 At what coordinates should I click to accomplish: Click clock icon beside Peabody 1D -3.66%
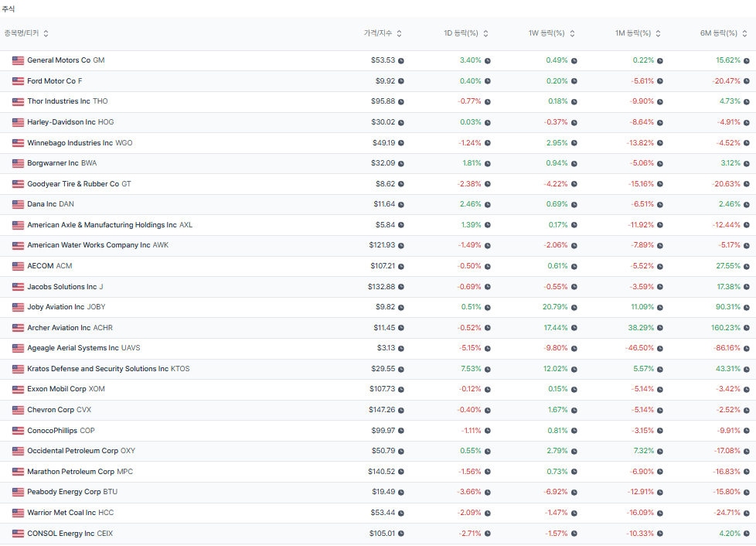click(x=488, y=493)
